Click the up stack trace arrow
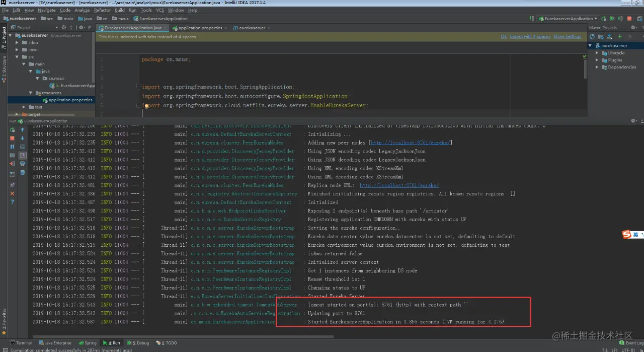Screen dimensions: 644x352 [x=23, y=129]
